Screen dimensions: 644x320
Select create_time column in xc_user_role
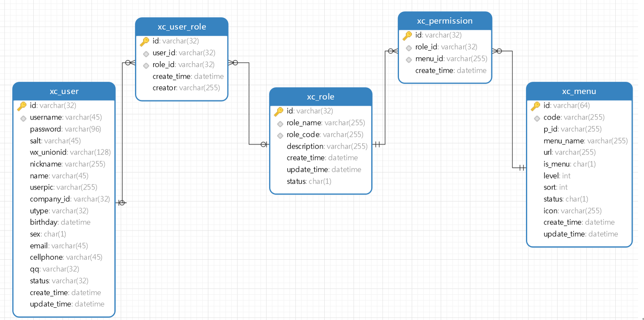pyautogui.click(x=188, y=76)
